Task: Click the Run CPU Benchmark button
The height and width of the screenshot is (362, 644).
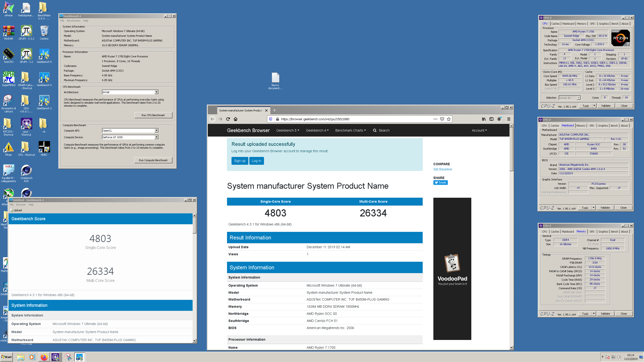Action: click(x=153, y=115)
